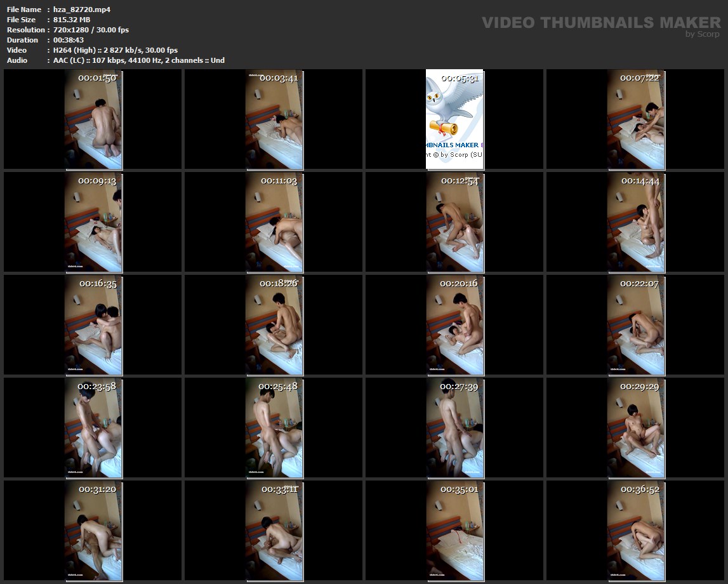Select the thumbnail stamped 00:35:01
Image resolution: width=728 pixels, height=584 pixels.
tap(454, 531)
